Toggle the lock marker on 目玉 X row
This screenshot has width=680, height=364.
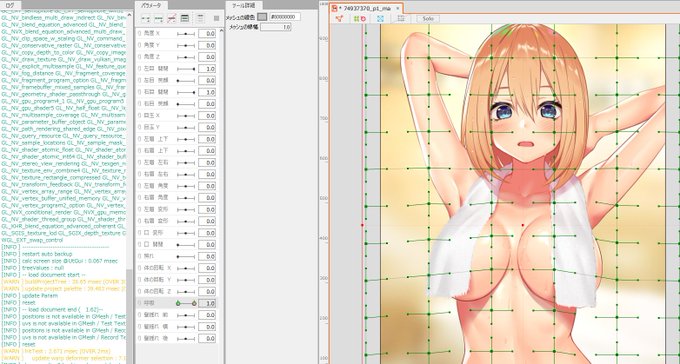tap(139, 115)
